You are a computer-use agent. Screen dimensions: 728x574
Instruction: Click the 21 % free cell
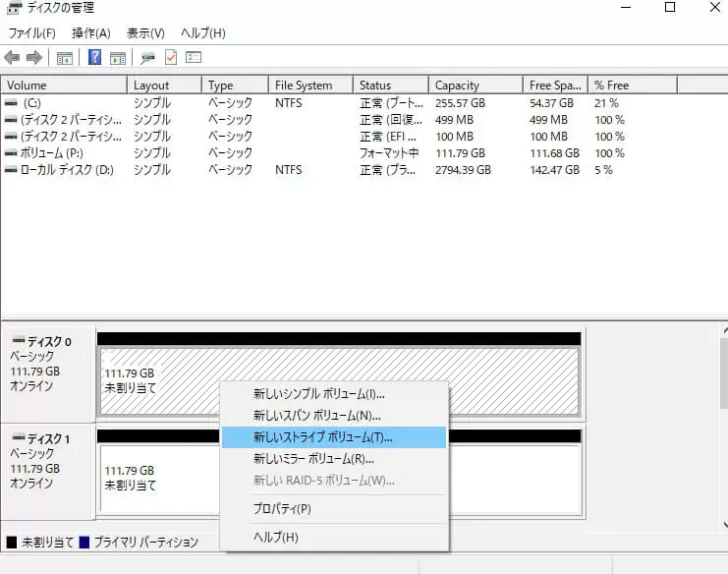[x=606, y=103]
